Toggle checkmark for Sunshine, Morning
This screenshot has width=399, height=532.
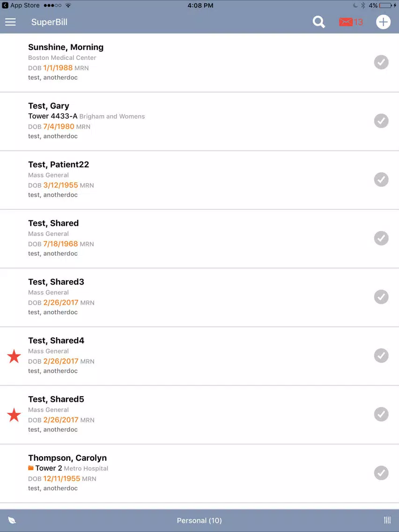(381, 62)
